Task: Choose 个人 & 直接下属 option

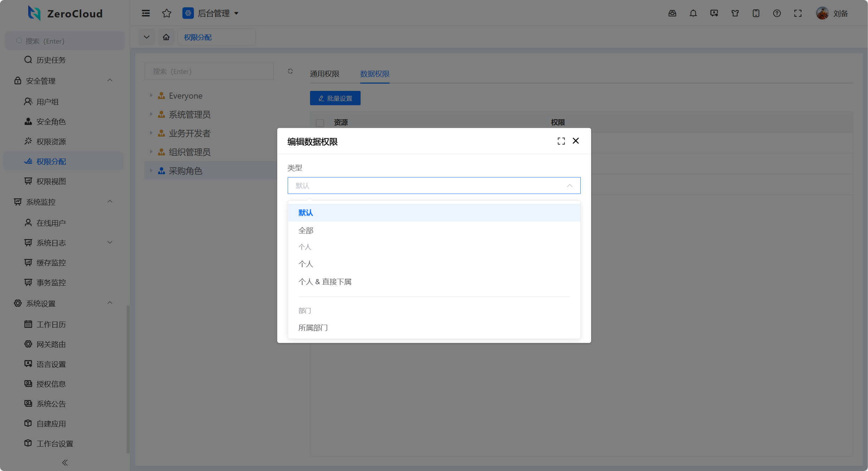Action: (325, 282)
